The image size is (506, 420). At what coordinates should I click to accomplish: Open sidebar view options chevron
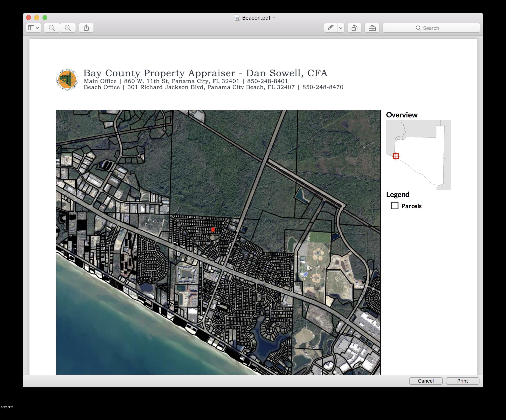(x=38, y=28)
